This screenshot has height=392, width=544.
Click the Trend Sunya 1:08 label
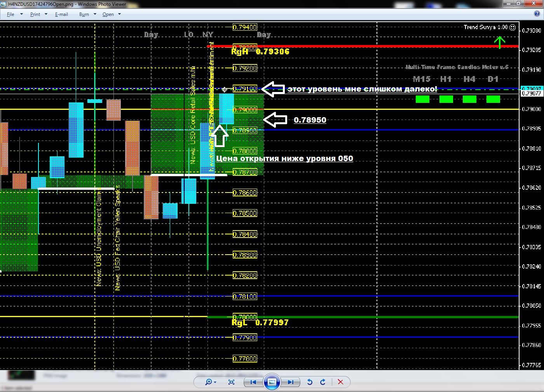tap(486, 27)
